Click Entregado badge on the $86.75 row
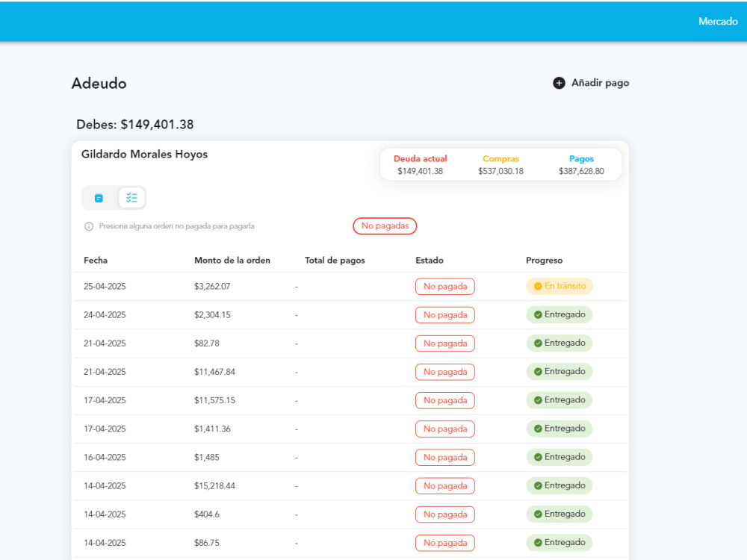 [x=560, y=544]
